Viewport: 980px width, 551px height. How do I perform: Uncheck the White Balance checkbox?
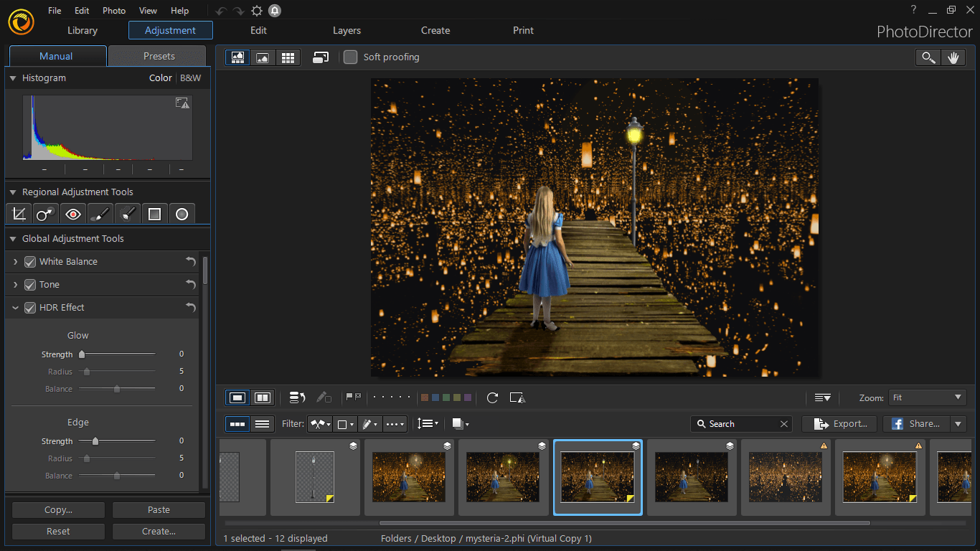(x=30, y=262)
